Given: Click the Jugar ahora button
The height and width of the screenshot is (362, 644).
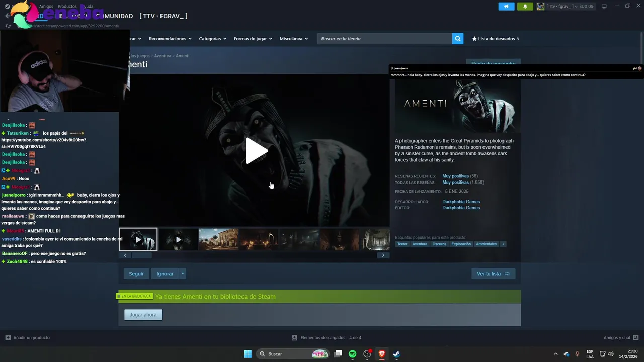Looking at the screenshot, I should click(x=143, y=315).
